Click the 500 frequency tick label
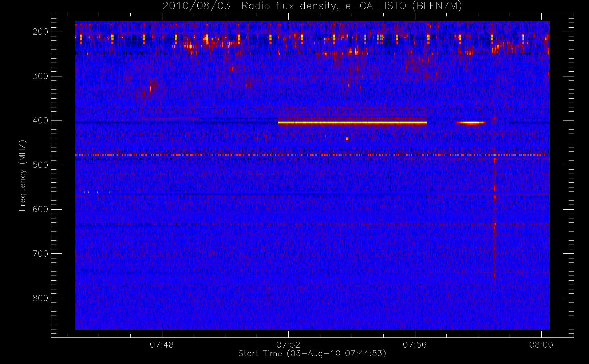This screenshot has width=589, height=364. coord(40,165)
